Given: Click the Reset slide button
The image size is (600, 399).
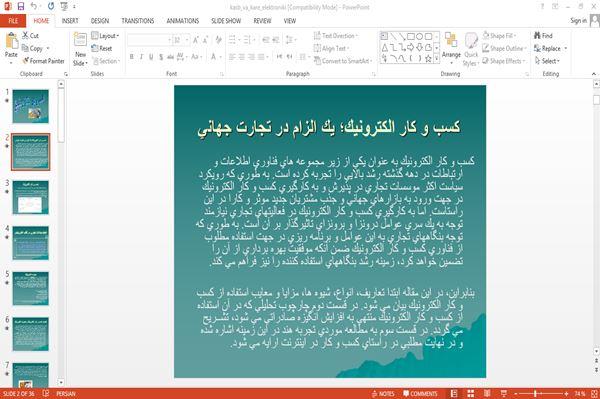Looking at the screenshot, I should point(102,48).
